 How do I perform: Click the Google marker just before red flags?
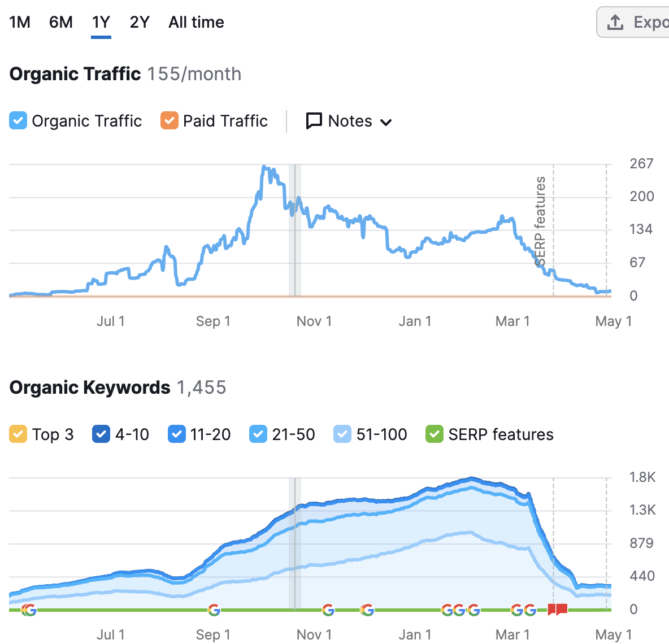click(530, 610)
